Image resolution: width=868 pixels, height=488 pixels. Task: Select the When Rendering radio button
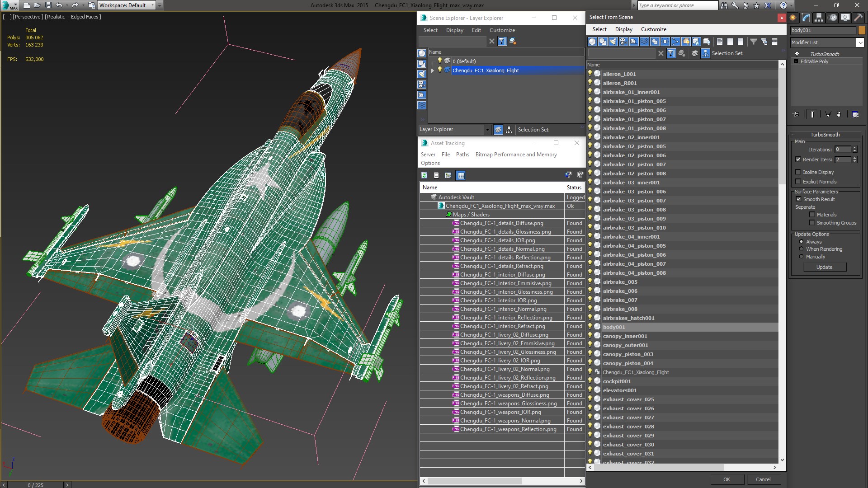(802, 249)
